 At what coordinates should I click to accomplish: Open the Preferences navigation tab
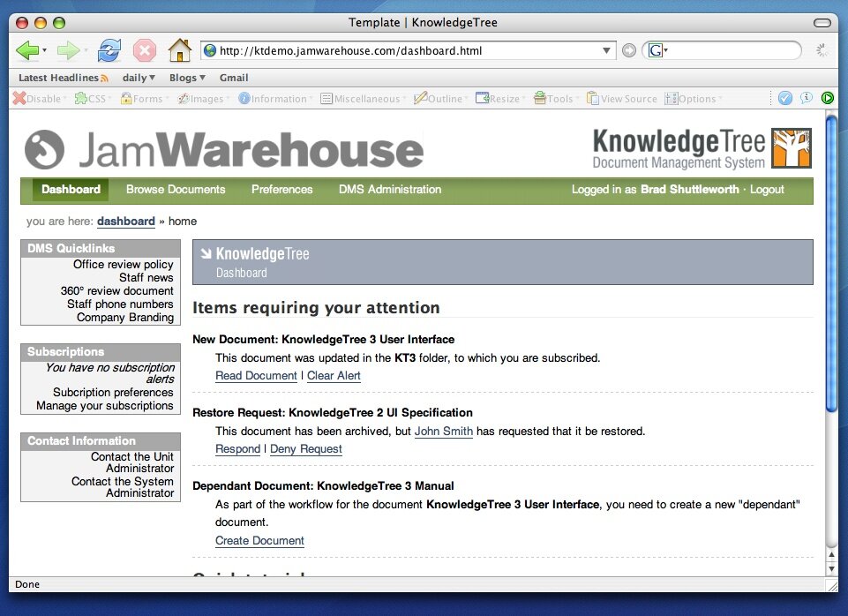tap(281, 190)
